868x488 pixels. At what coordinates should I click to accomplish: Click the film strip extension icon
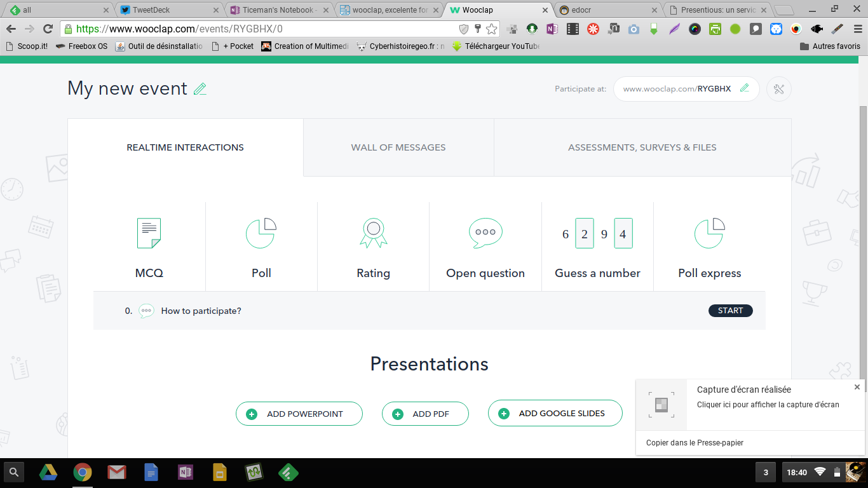click(x=573, y=29)
